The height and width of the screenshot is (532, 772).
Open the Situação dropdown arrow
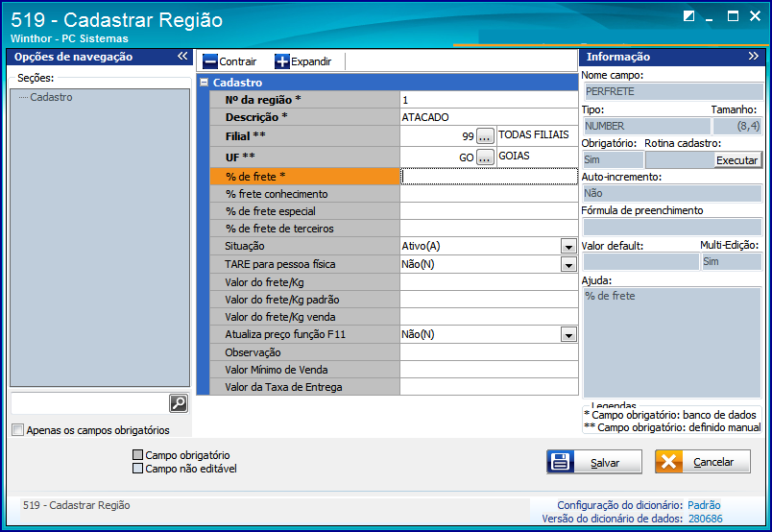(568, 246)
